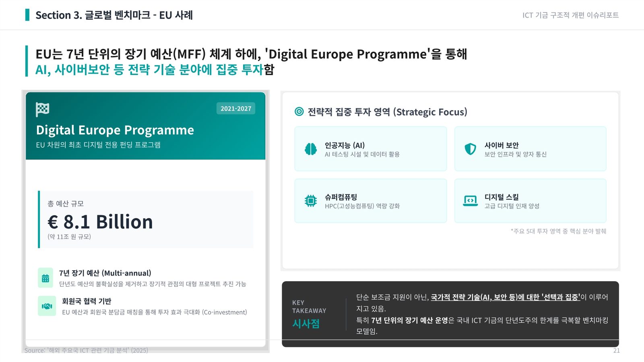The width and height of the screenshot is (644, 362).
Task: Click the ICT 기금 구조적 개편 이슈리포트 label
Action: click(x=571, y=15)
